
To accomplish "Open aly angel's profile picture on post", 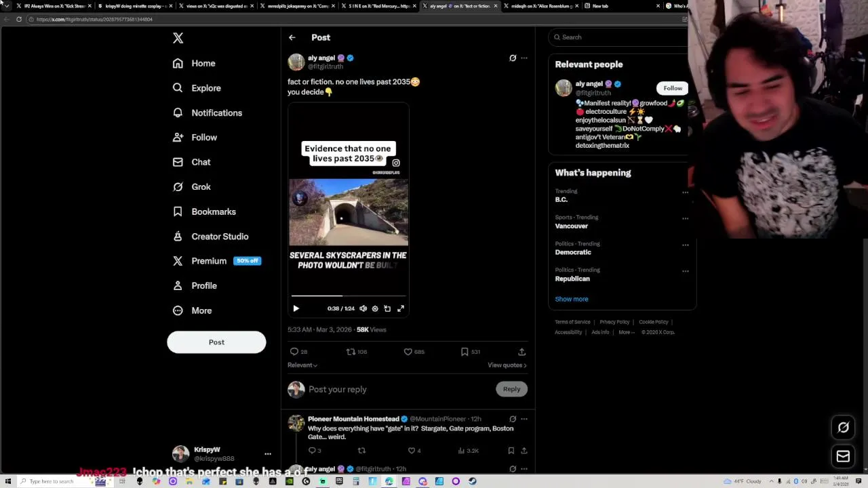I will [296, 62].
